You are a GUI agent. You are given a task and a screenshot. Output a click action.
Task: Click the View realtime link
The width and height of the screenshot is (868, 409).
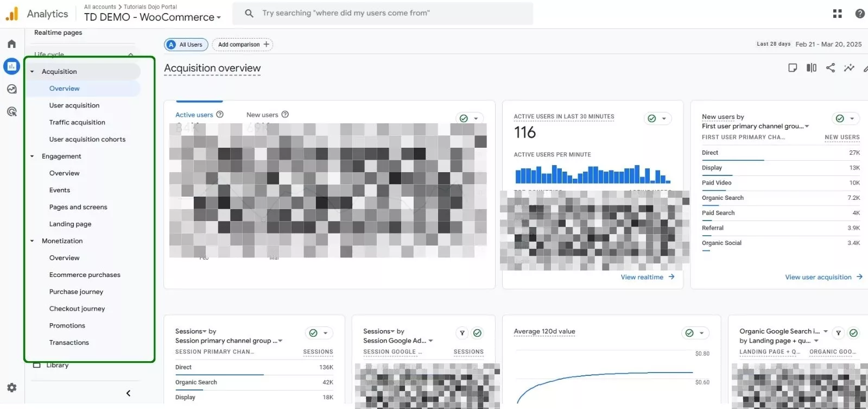click(x=642, y=277)
